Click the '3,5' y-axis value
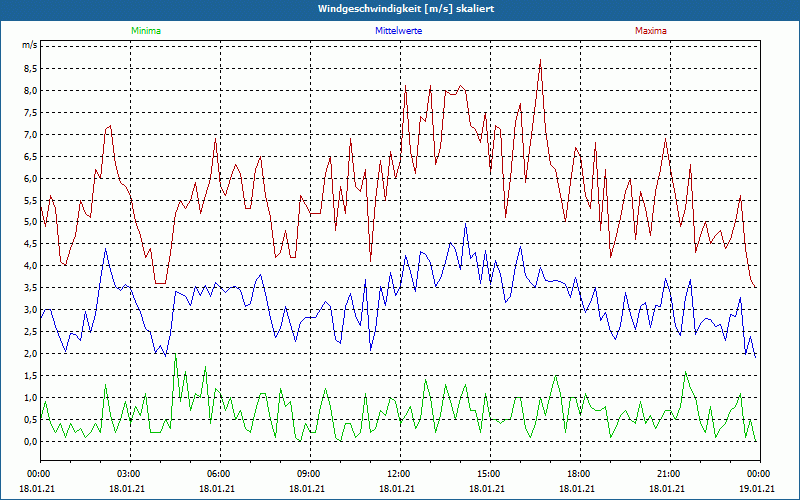Screen dimensions: 800x500 click(31, 288)
